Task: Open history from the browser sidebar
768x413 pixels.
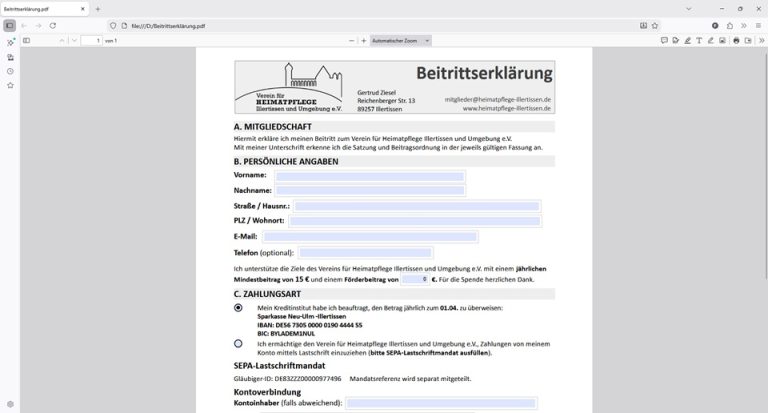Action: click(10, 71)
